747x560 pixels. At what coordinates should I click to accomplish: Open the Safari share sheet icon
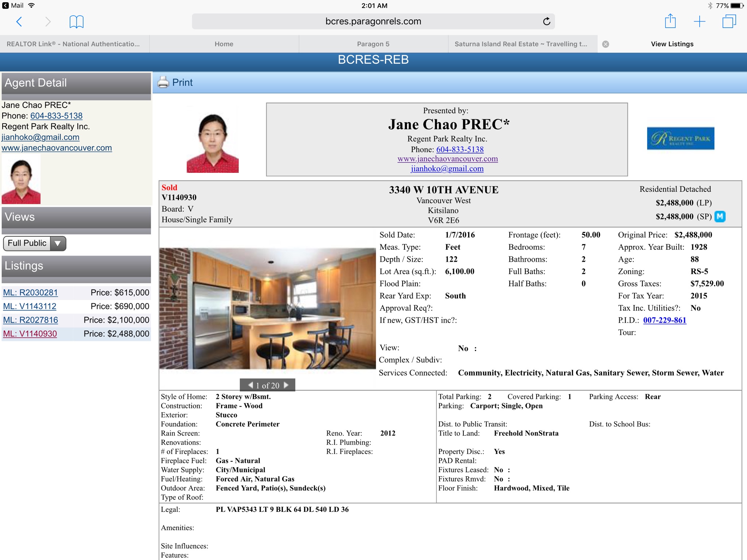coord(670,21)
